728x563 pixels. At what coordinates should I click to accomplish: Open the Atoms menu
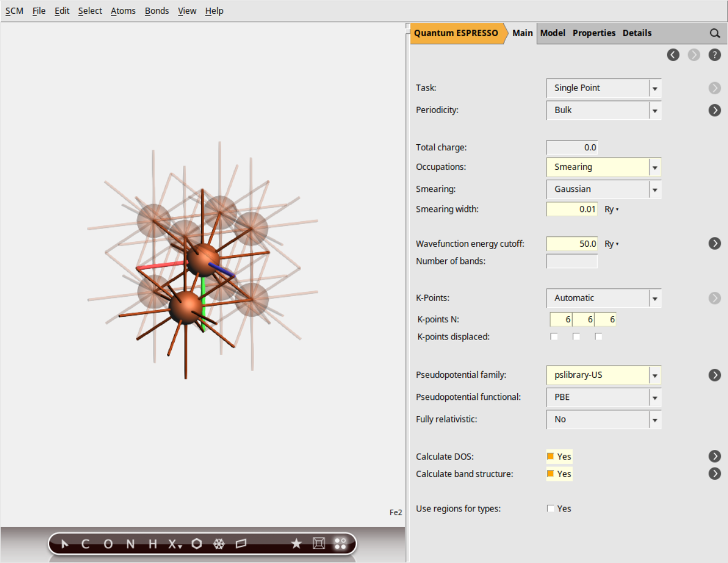click(123, 11)
